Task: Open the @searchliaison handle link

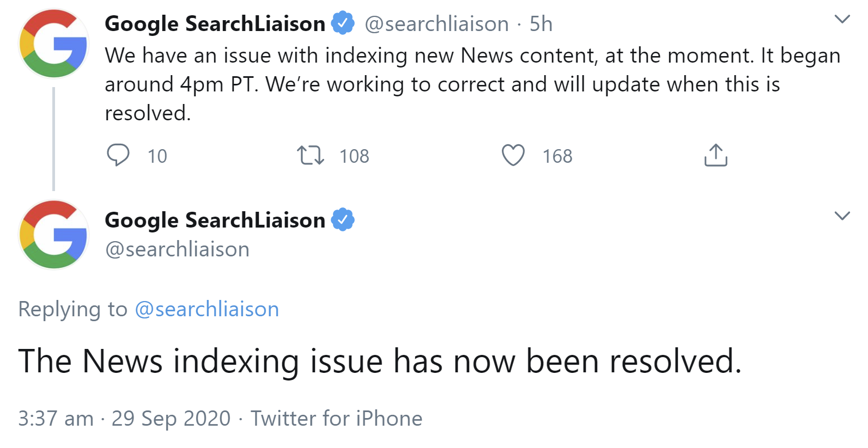Action: click(x=436, y=23)
